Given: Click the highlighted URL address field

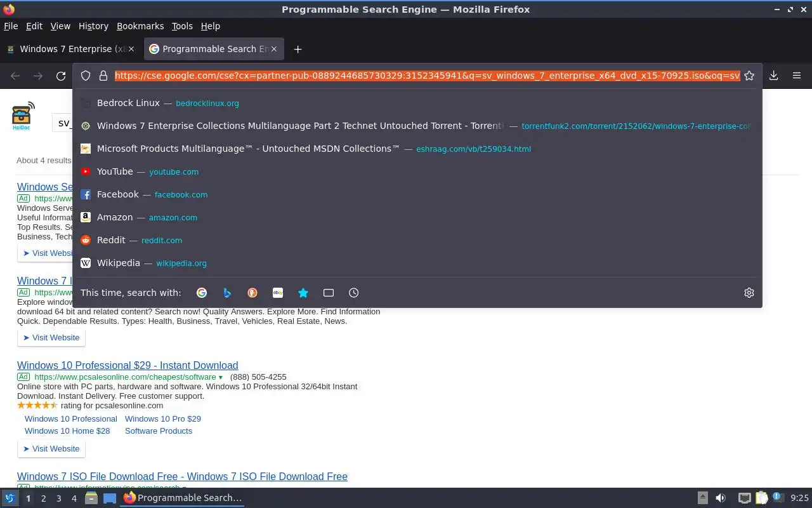Looking at the screenshot, I should [x=427, y=76].
